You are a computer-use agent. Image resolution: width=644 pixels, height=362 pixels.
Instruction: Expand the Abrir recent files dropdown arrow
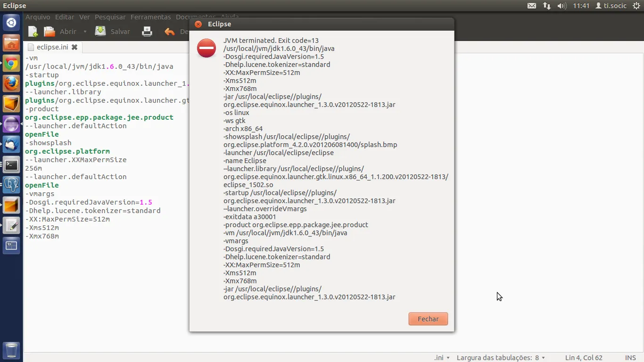point(85,32)
